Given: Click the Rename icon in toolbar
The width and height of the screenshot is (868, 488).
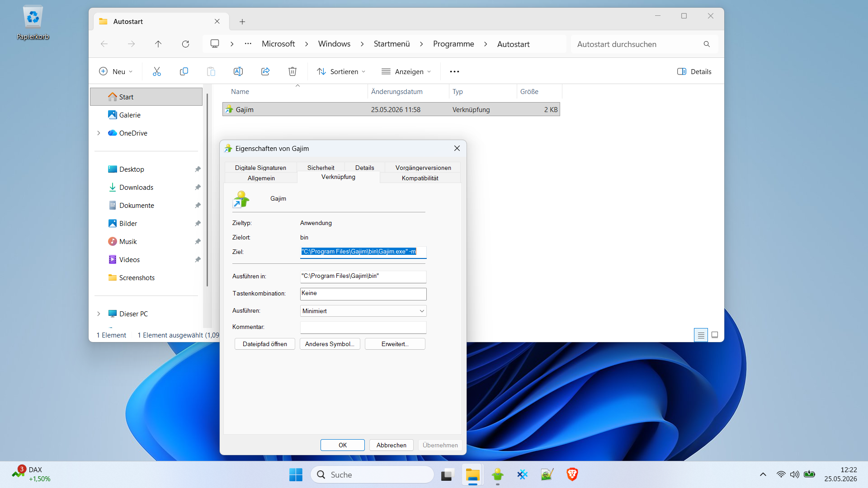Looking at the screenshot, I should point(238,71).
